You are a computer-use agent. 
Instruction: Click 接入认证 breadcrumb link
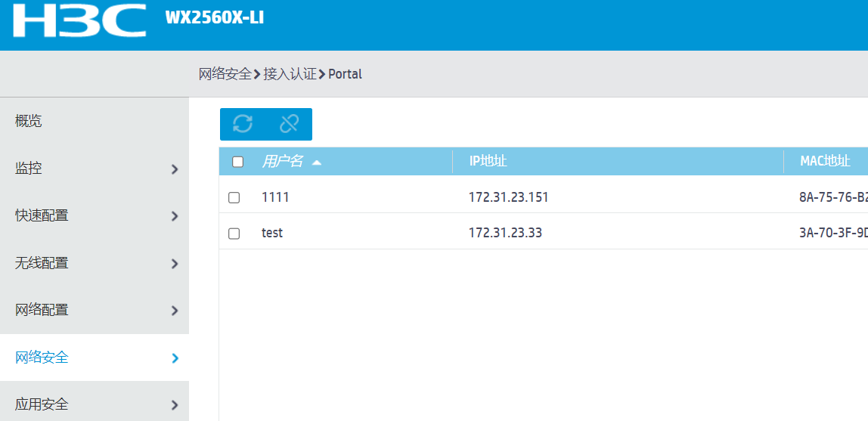pos(290,74)
